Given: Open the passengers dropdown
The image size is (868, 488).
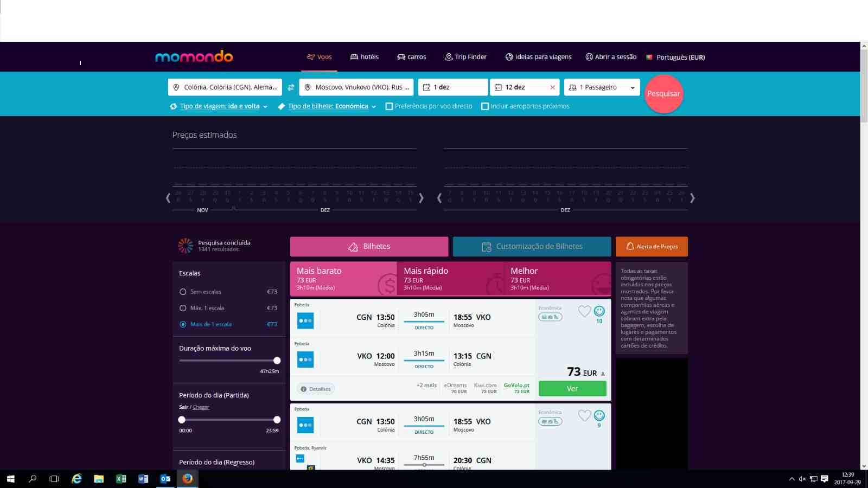Looking at the screenshot, I should [x=602, y=87].
